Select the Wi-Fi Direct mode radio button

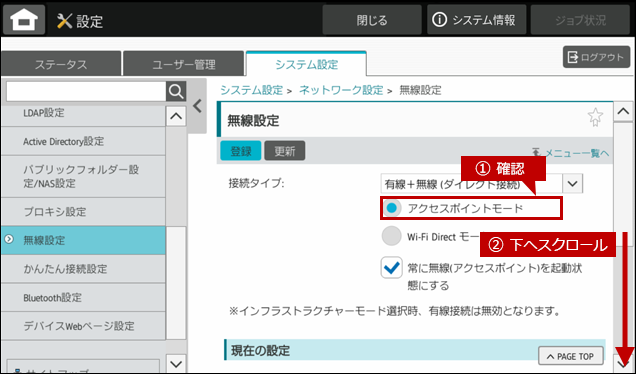pos(391,236)
